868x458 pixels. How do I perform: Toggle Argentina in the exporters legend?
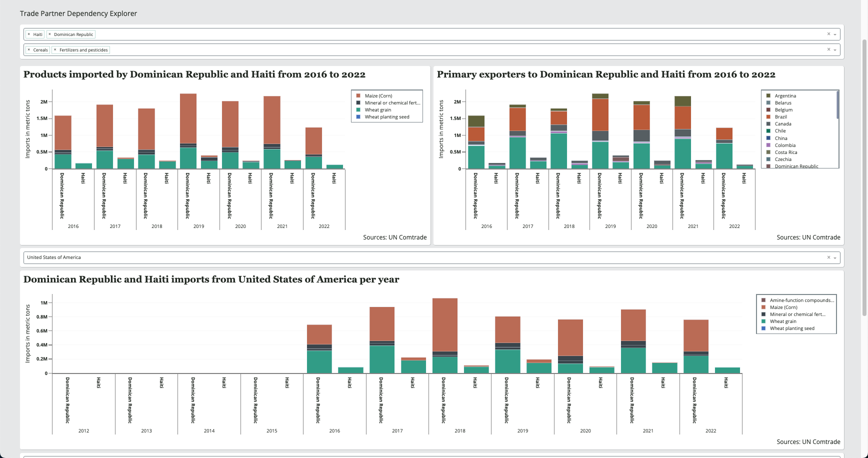[x=785, y=96]
